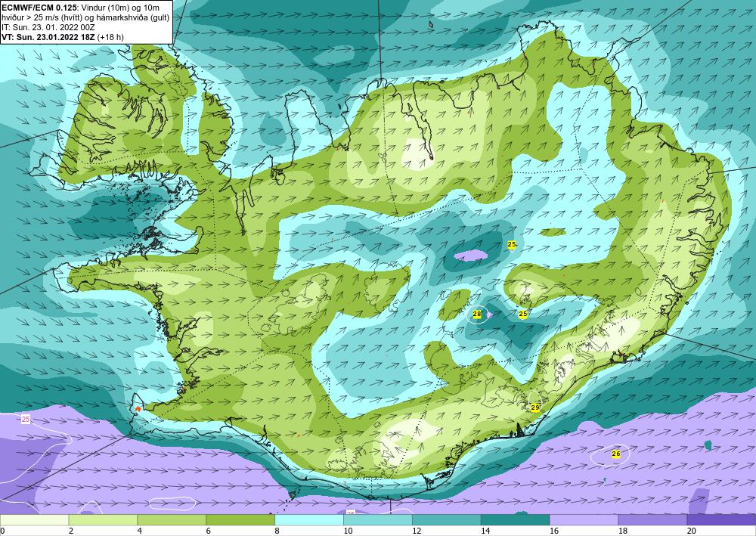Click the legend scale value 2
This screenshot has width=756, height=536.
[71, 531]
